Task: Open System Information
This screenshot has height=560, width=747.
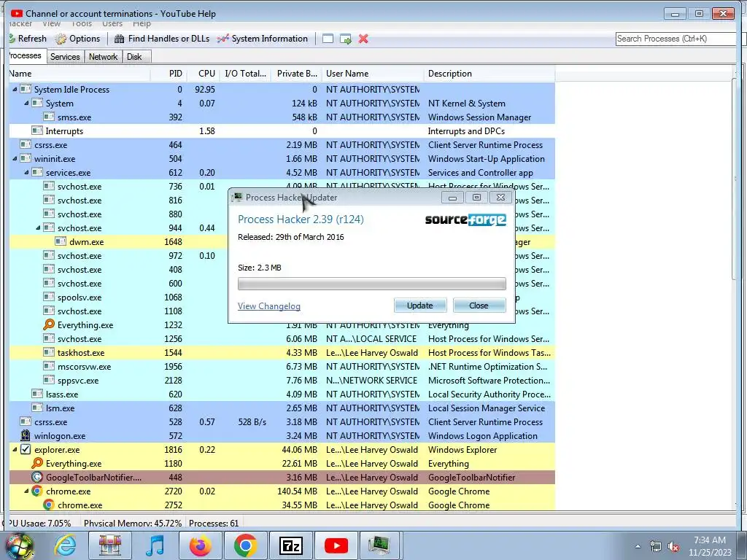Action: tap(262, 39)
